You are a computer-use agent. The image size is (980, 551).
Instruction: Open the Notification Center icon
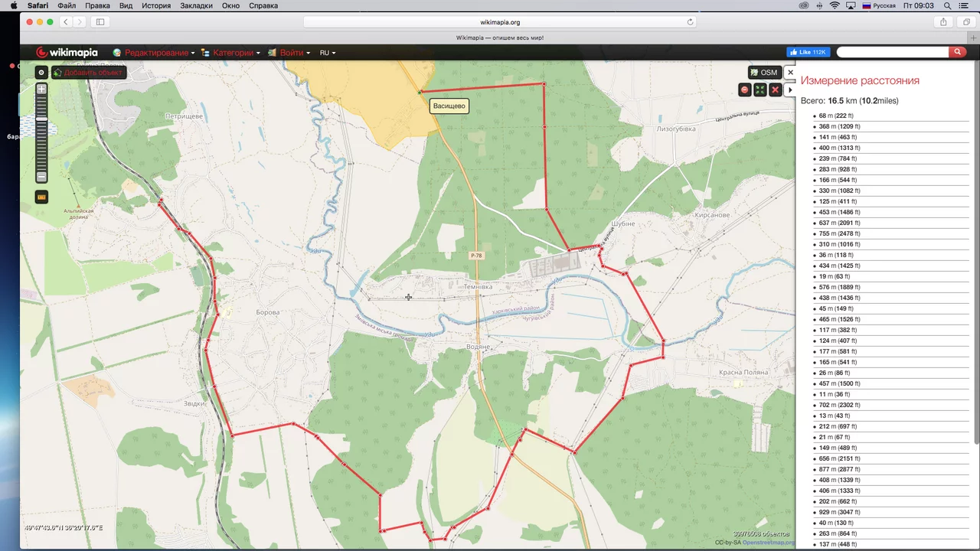tap(963, 5)
